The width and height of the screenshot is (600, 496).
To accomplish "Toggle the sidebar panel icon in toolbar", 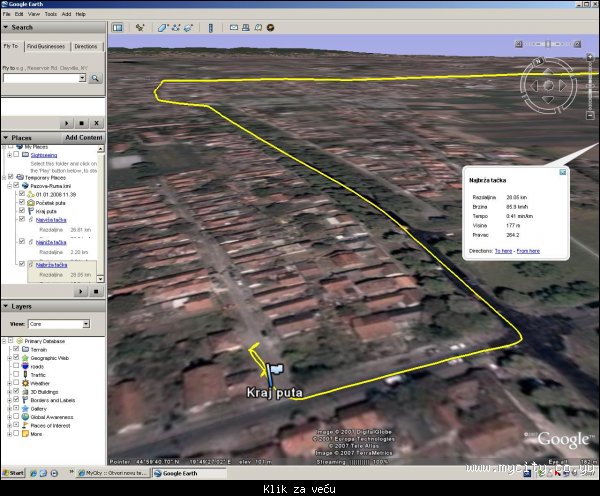I will (116, 27).
